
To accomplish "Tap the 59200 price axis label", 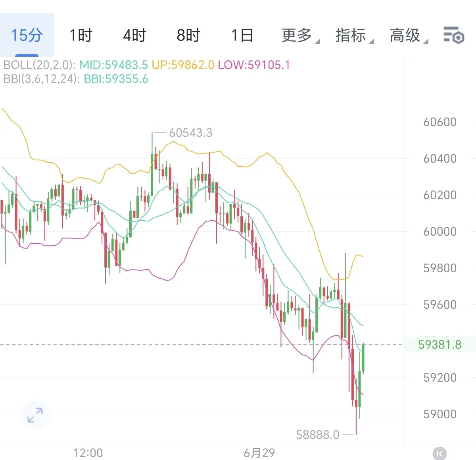I will click(x=440, y=377).
